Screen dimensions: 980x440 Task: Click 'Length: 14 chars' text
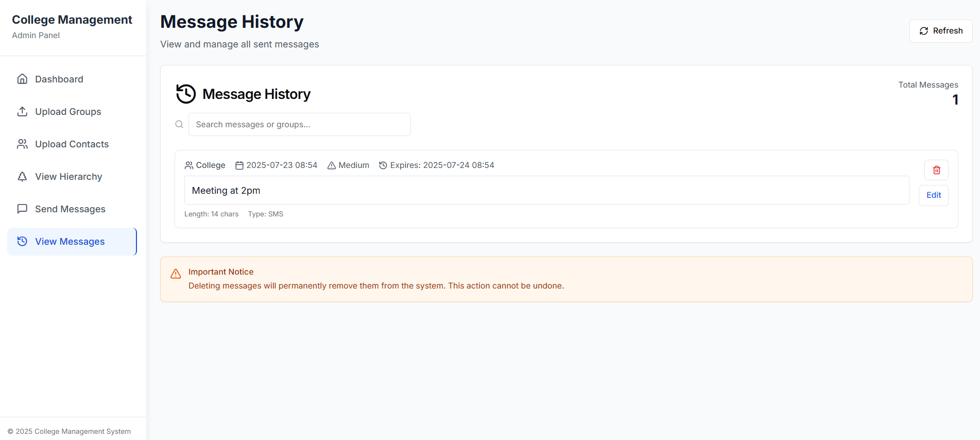tap(212, 214)
